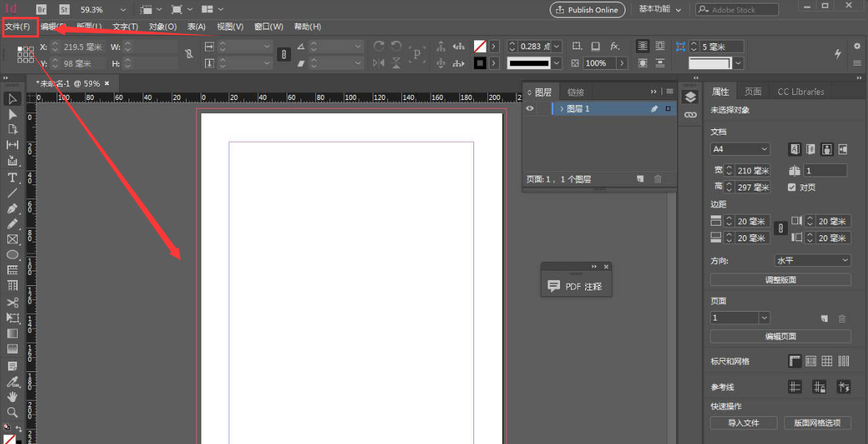Open Adobe Stock via St icon
This screenshot has height=444, width=868.
tap(64, 10)
